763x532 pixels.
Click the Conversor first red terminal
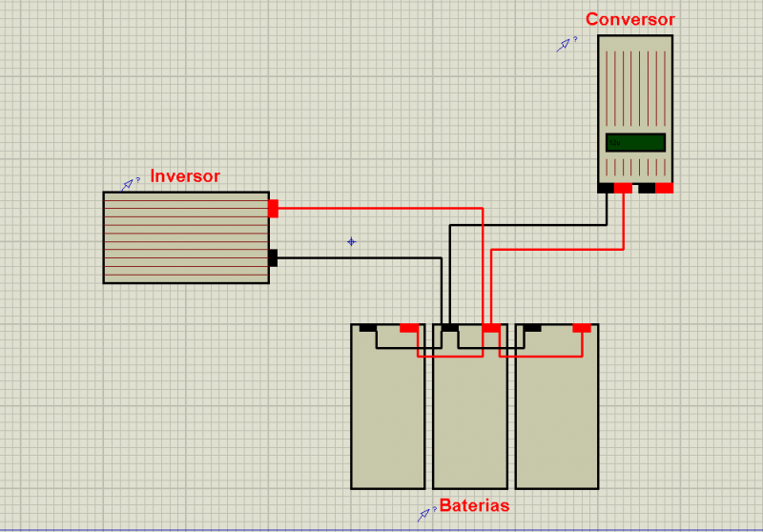pyautogui.click(x=624, y=188)
